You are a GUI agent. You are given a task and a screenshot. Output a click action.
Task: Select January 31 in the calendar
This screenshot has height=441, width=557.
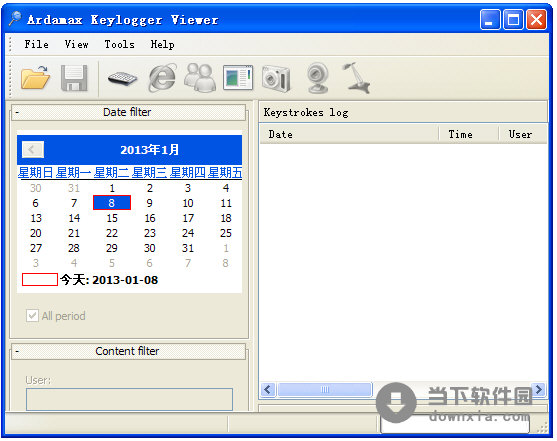[x=188, y=248]
